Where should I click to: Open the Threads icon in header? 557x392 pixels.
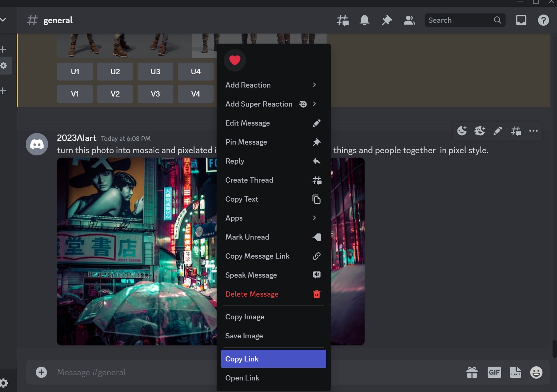coord(343,20)
